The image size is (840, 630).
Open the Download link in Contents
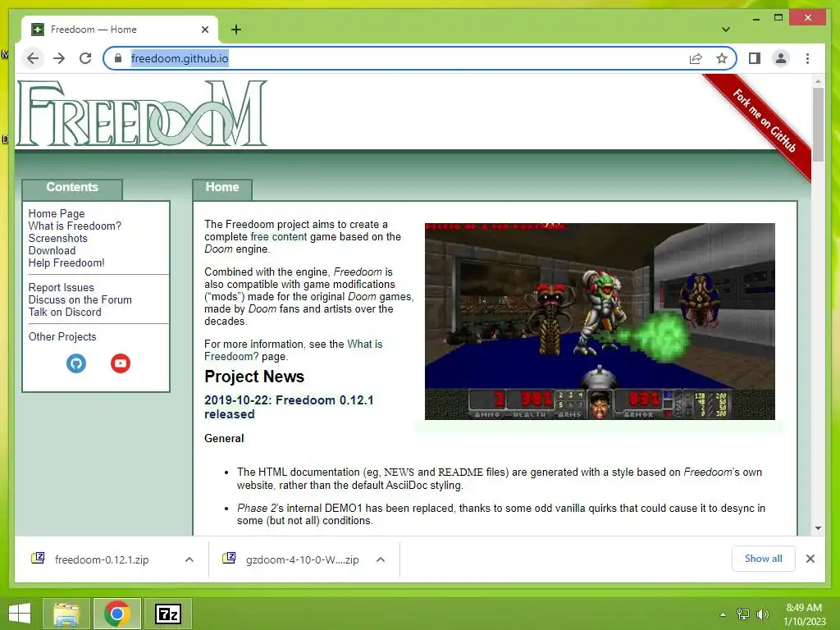52,251
